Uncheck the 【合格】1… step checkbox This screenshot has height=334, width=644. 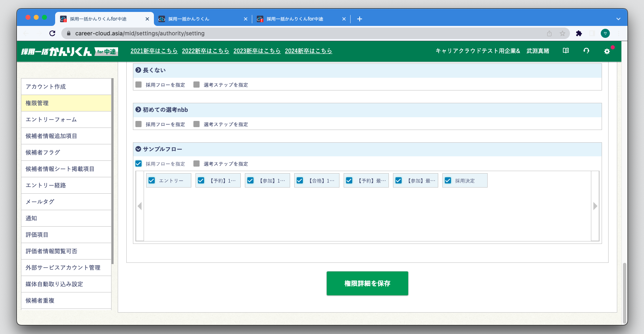tap(300, 181)
